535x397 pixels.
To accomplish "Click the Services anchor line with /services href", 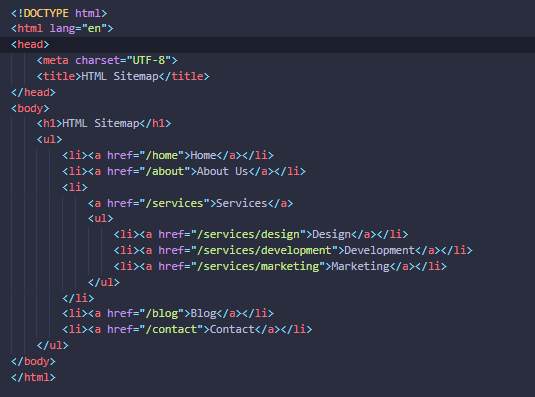I will point(190,203).
